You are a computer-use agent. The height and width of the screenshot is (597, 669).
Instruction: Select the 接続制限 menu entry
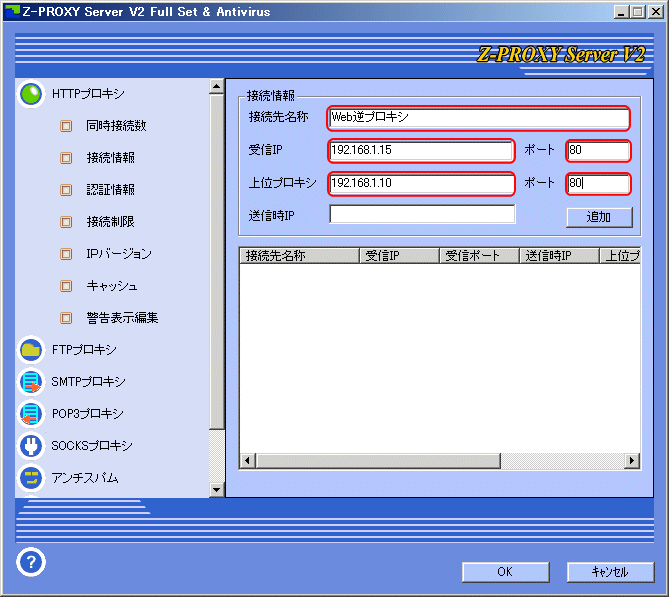point(111,221)
